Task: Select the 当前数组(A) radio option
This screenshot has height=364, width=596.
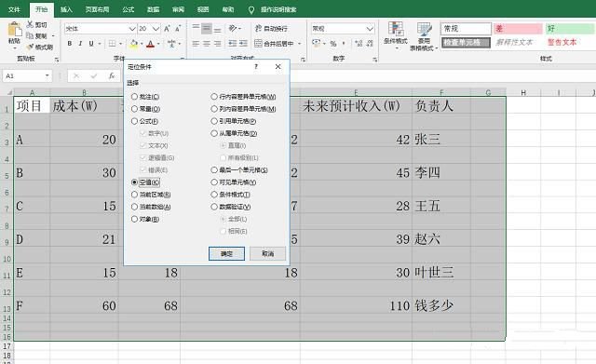Action: click(x=134, y=207)
